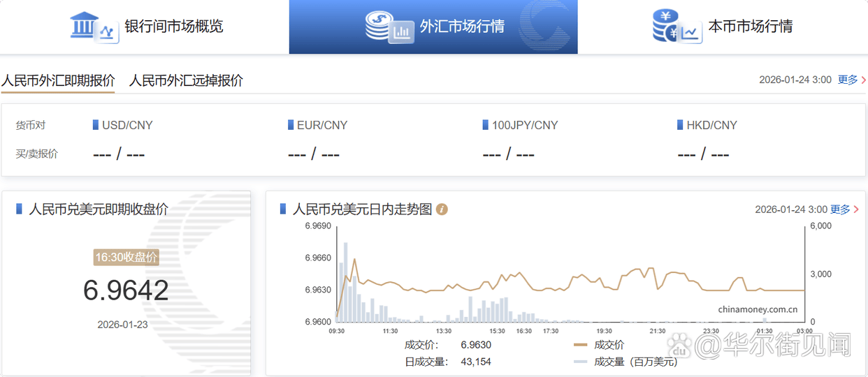Image resolution: width=868 pixels, height=377 pixels.
Task: Click the blue marker next to USD/CNY
Action: tap(96, 125)
